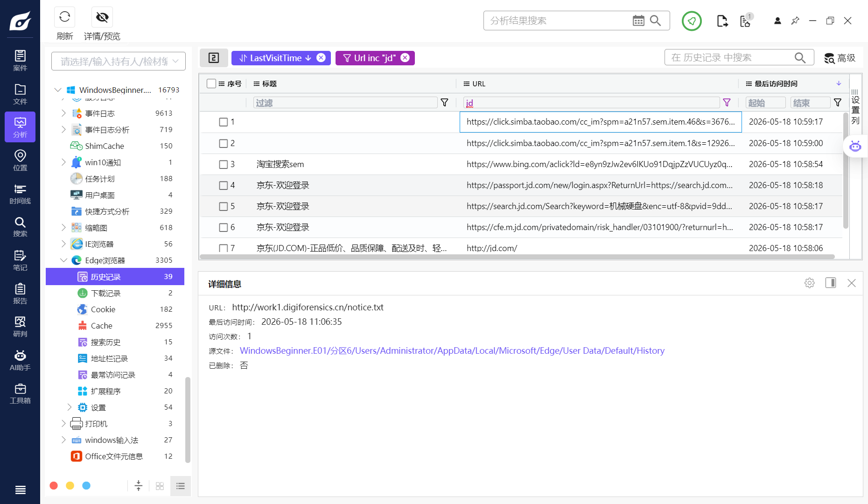The width and height of the screenshot is (868, 504).
Task: Check the checkbox for row 1
Action: [224, 122]
